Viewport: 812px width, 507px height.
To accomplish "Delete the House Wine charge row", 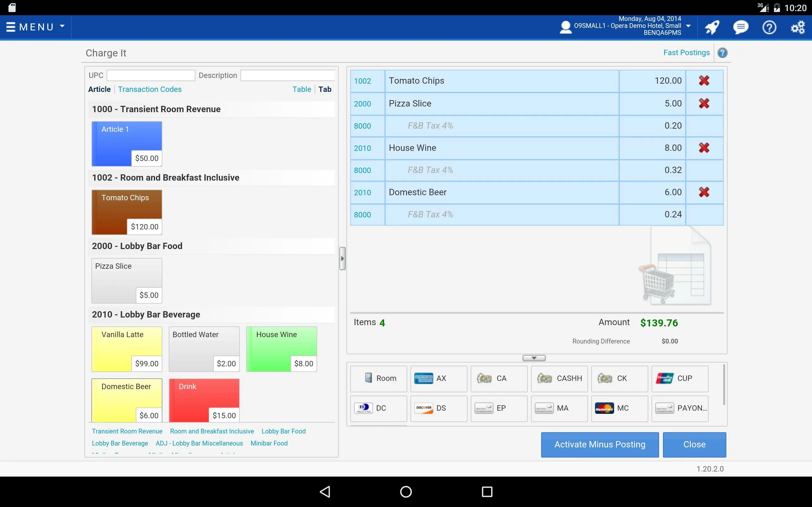I will point(704,148).
